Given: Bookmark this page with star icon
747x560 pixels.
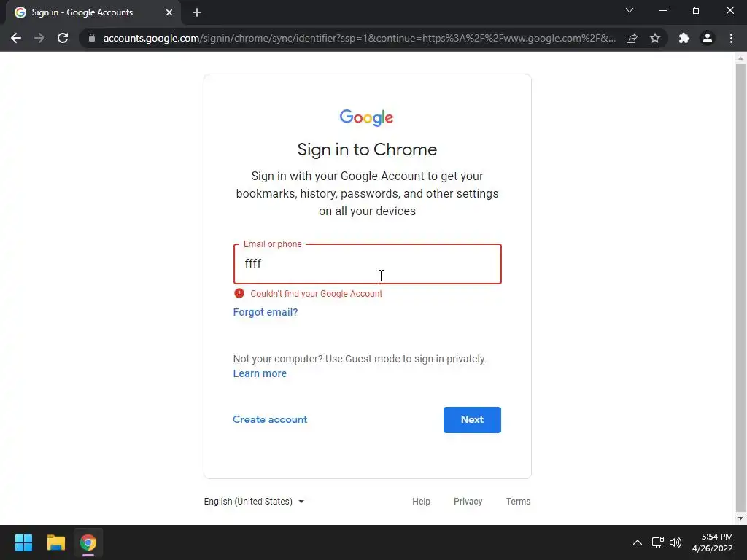Looking at the screenshot, I should [x=655, y=38].
